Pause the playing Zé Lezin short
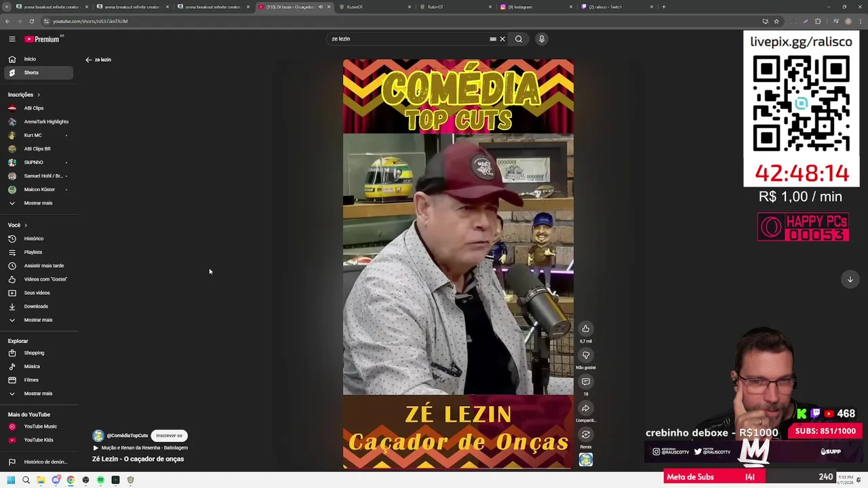Viewport: 868px width, 488px height. pos(458,264)
